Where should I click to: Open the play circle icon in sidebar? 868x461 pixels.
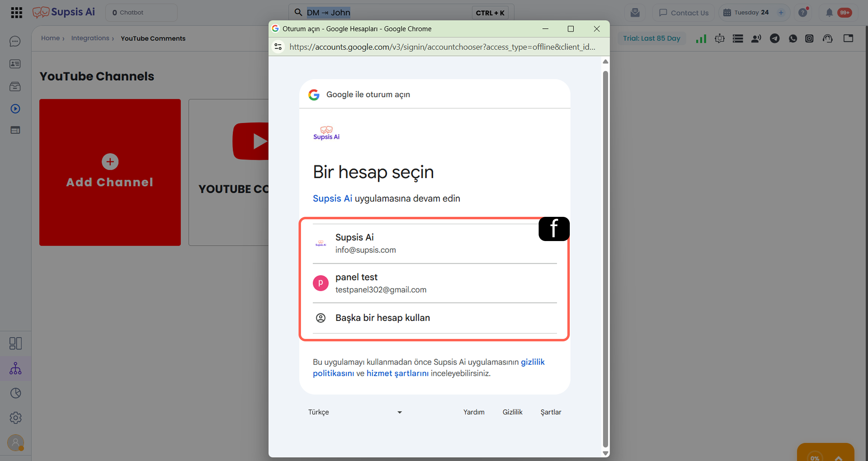15,109
